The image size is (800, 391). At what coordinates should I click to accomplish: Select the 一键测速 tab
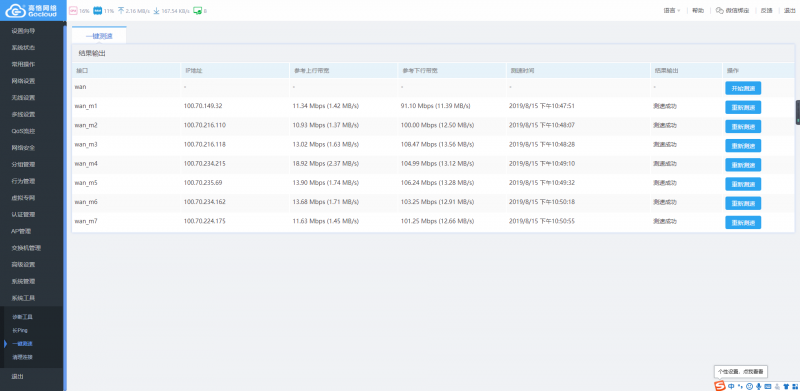tap(99, 36)
